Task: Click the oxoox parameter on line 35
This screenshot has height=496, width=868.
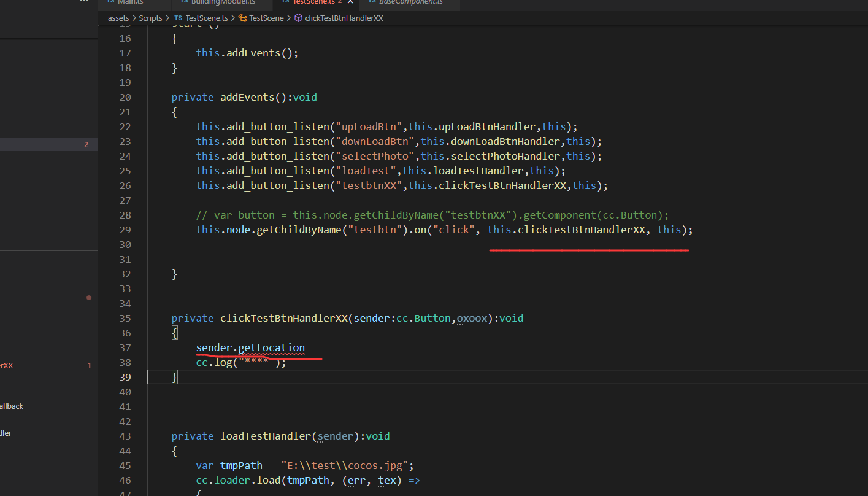Action: click(472, 318)
